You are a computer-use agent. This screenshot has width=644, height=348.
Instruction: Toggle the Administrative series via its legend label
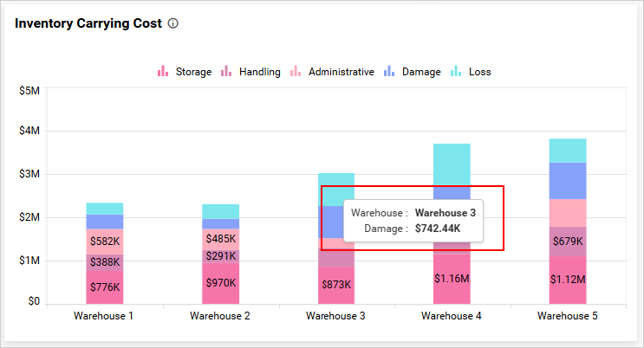click(341, 72)
